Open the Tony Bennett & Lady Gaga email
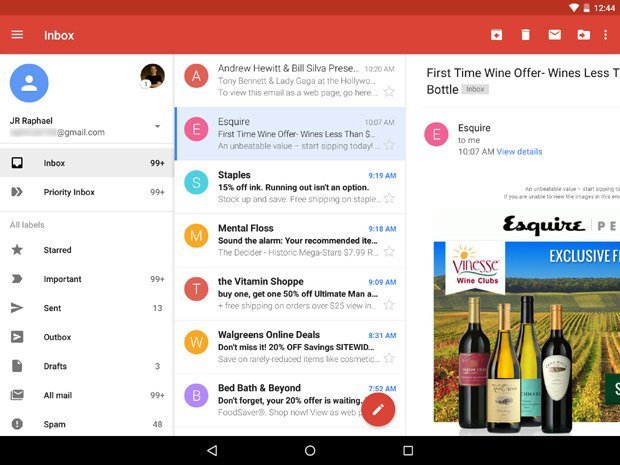This screenshot has width=620, height=465. [x=290, y=80]
